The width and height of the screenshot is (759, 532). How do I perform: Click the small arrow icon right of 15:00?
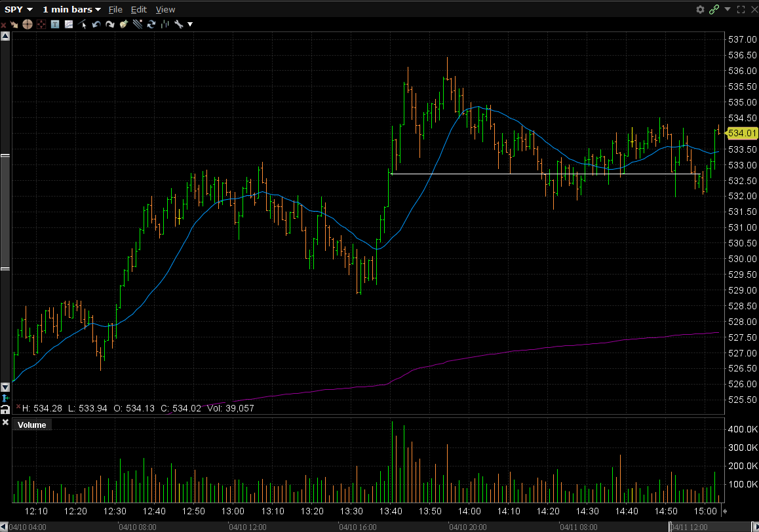coord(725,511)
